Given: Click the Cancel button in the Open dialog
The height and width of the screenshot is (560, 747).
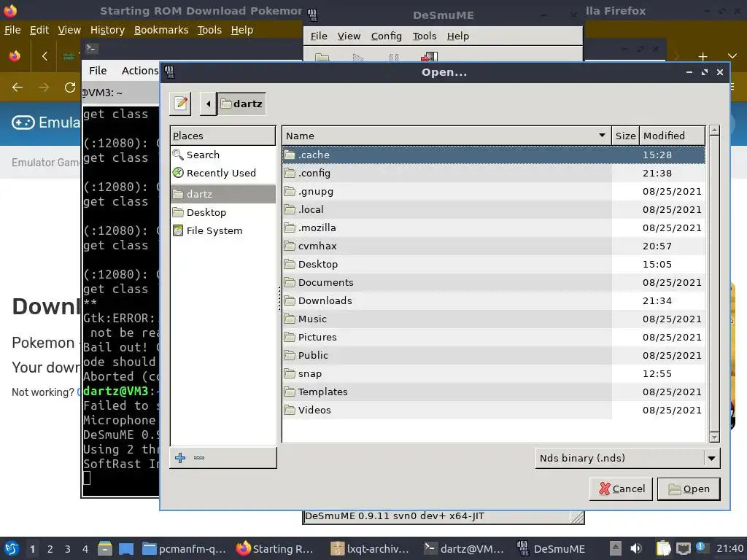Looking at the screenshot, I should (x=621, y=489).
